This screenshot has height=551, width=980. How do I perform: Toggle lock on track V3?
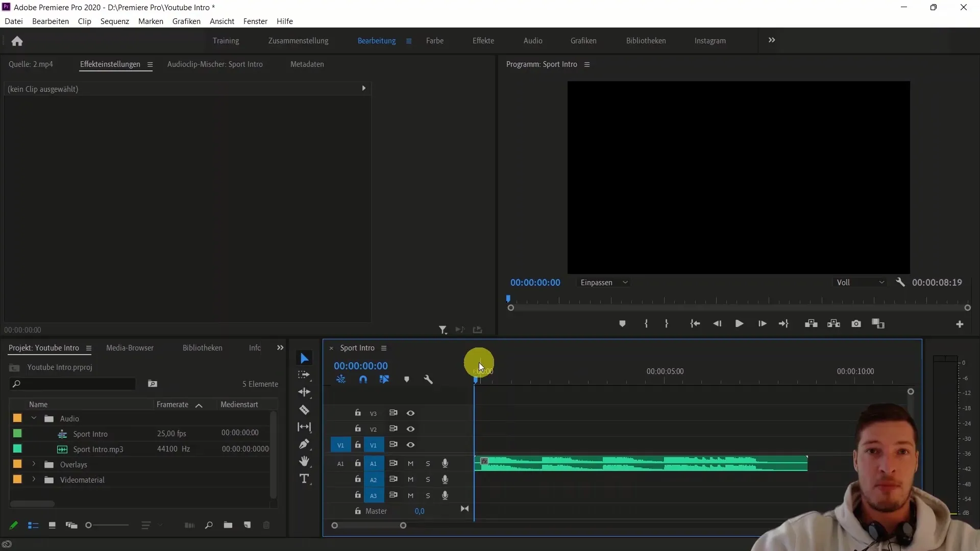(x=358, y=413)
